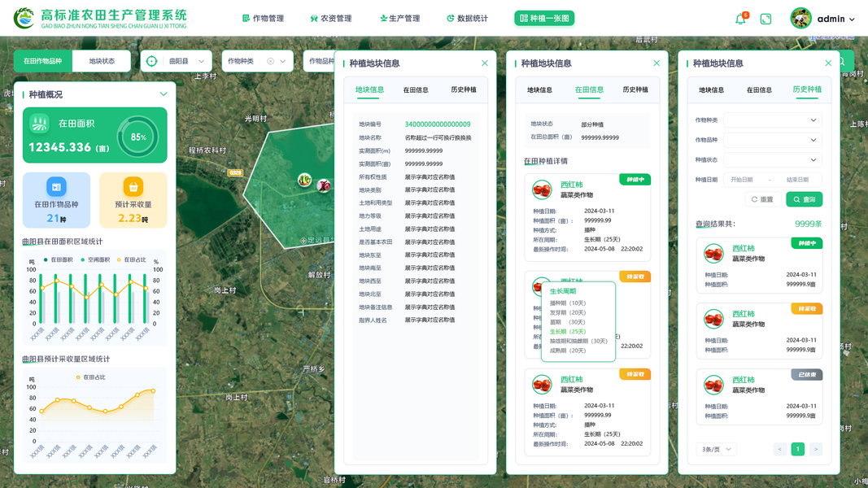The width and height of the screenshot is (868, 488).
Task: Open plot number 34000000000000009 link
Action: [x=438, y=124]
